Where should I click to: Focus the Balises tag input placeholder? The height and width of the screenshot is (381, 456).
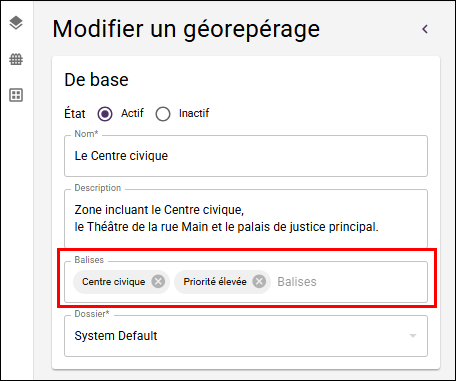[x=297, y=282]
